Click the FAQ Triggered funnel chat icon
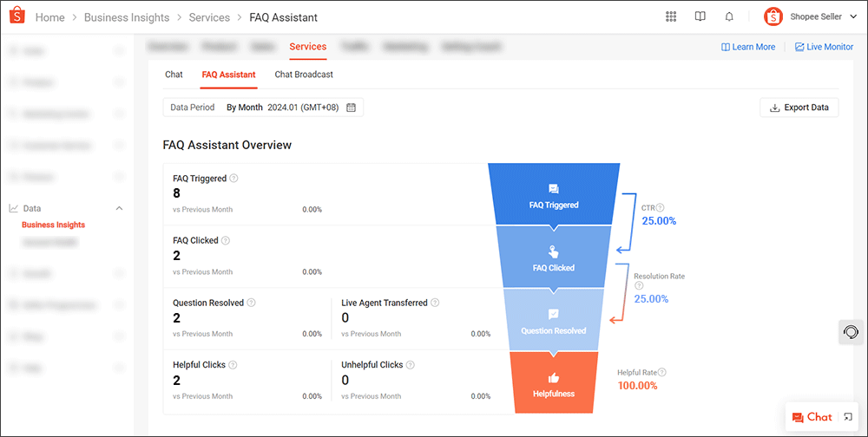The height and width of the screenshot is (437, 868). [x=554, y=189]
